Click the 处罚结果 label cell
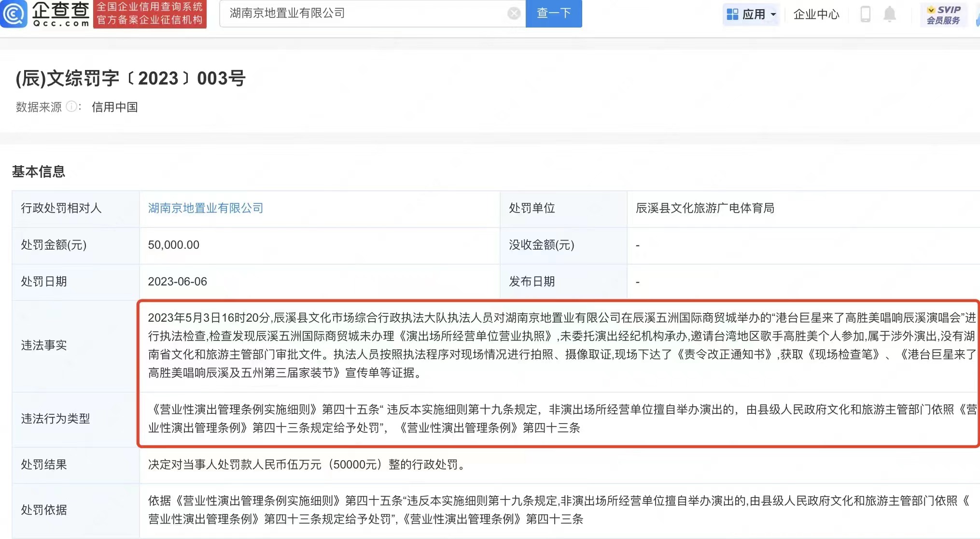980x539 pixels. [76, 465]
